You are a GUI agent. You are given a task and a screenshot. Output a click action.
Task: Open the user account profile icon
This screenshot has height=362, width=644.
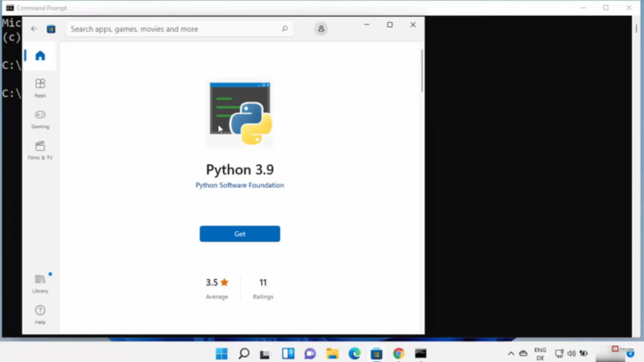point(321,28)
